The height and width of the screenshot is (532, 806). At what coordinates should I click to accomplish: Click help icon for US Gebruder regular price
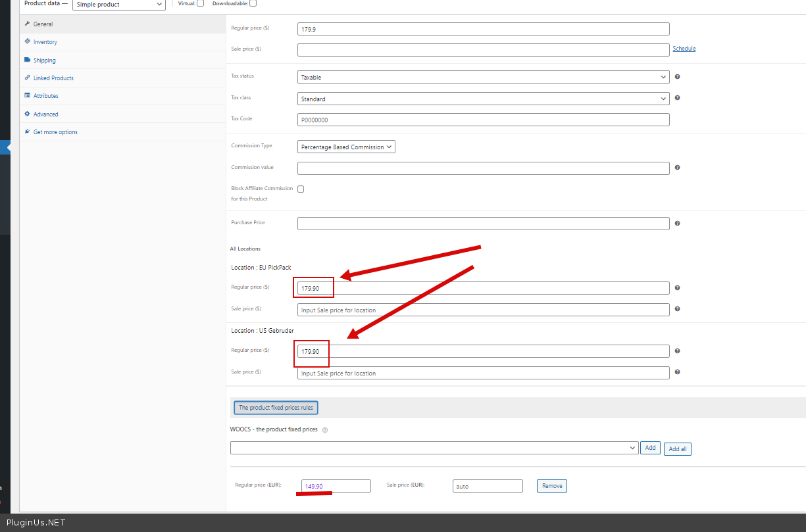(677, 351)
